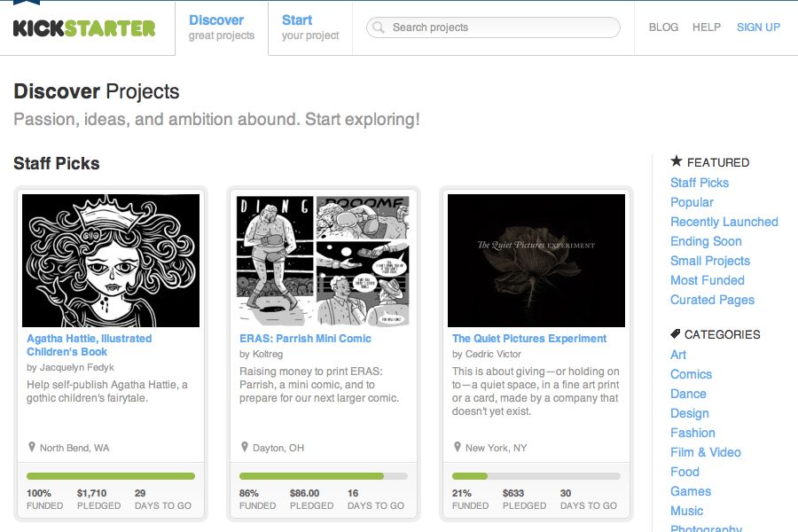Click the Dayton, OH location pin
The width and height of the screenshot is (798, 532).
pos(245,447)
